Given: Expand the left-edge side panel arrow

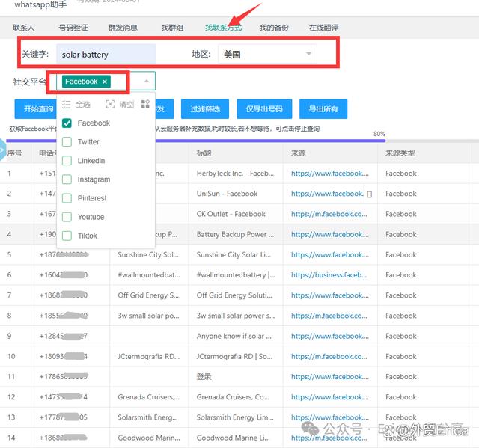Looking at the screenshot, I should tap(2, 150).
